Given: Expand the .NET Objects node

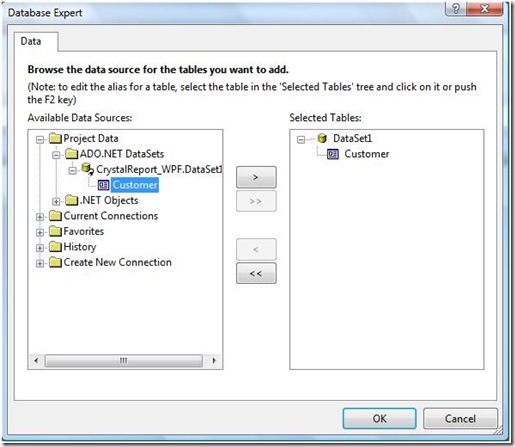Looking at the screenshot, I should [x=56, y=201].
